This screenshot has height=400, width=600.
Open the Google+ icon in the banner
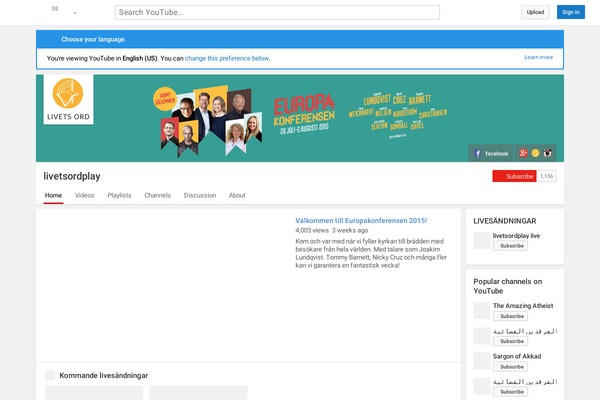(x=523, y=153)
